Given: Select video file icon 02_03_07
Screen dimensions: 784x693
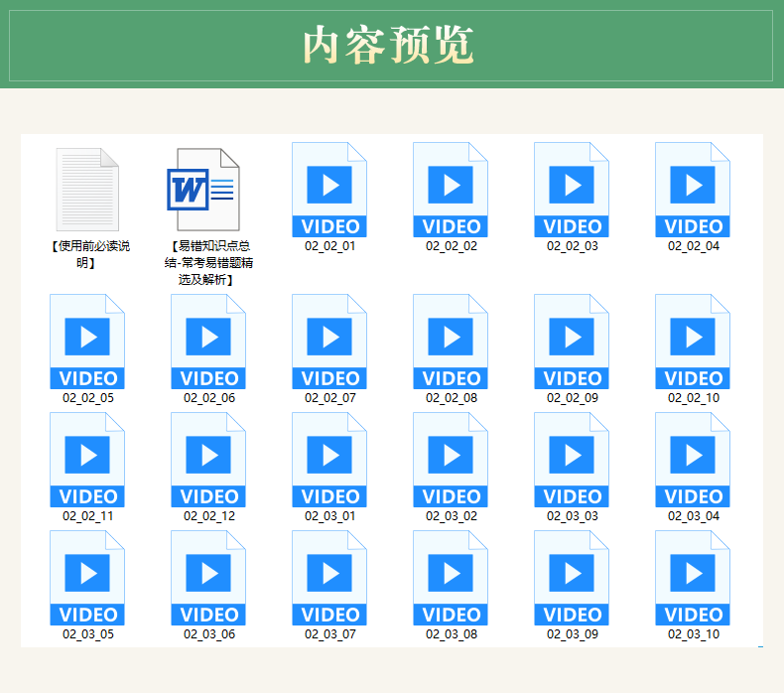Looking at the screenshot, I should 329,578.
